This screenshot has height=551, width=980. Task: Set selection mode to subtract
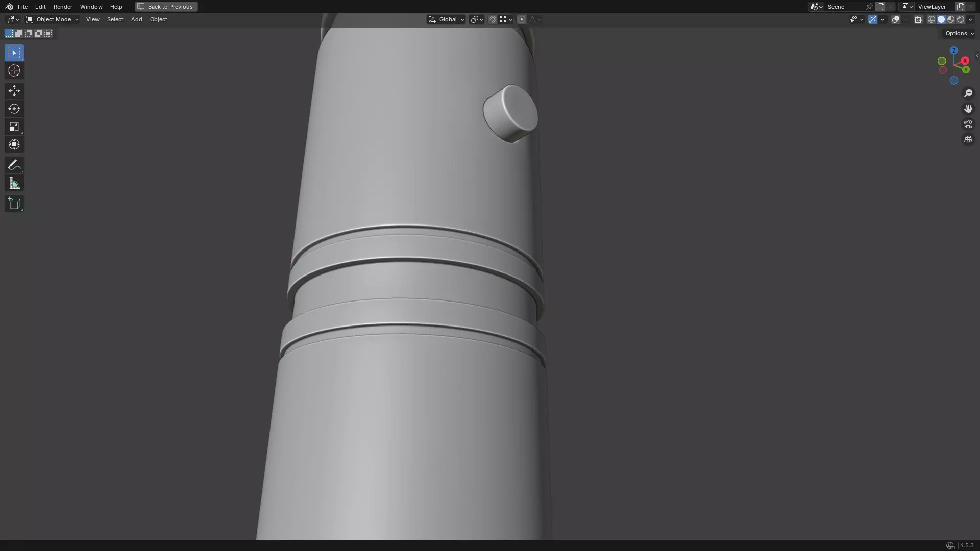point(29,33)
